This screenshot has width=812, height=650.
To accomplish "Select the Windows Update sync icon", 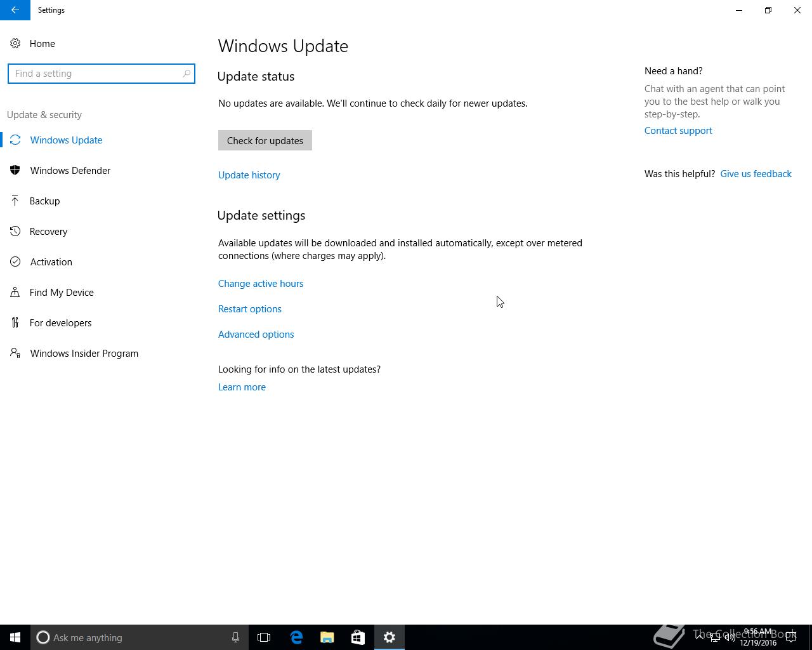I will [x=15, y=140].
